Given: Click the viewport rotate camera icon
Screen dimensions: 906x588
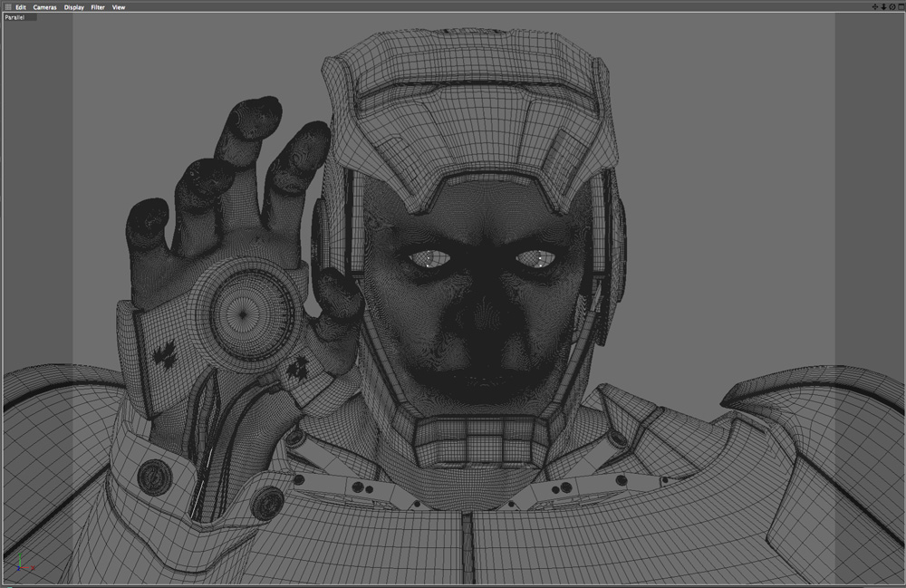Looking at the screenshot, I should pyautogui.click(x=892, y=7).
